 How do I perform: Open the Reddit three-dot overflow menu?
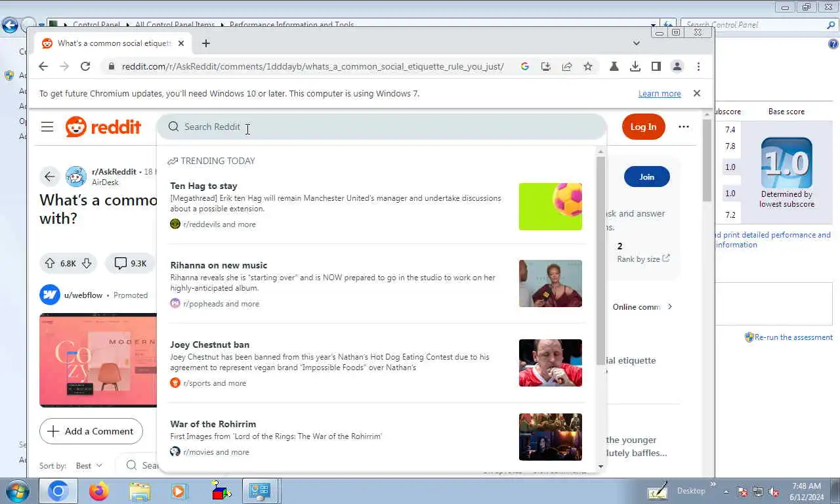[684, 127]
